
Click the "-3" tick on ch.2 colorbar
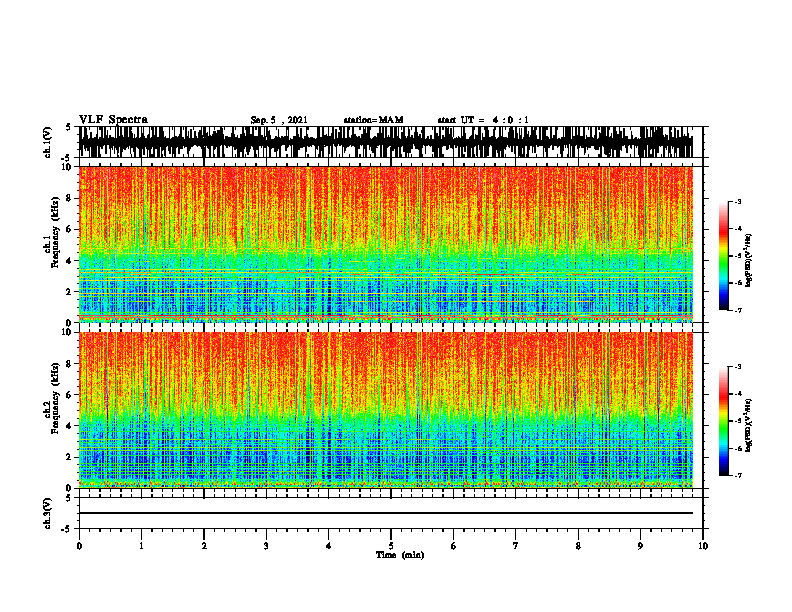tap(738, 367)
